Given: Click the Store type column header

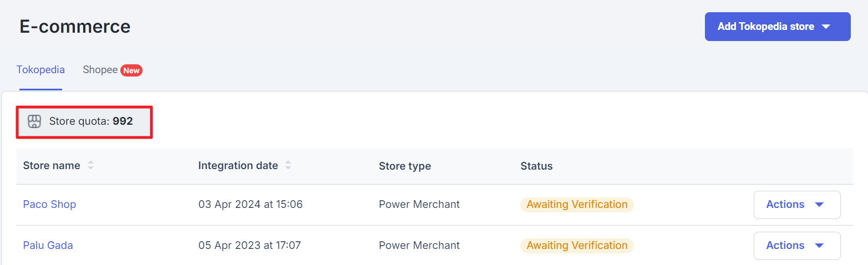Looking at the screenshot, I should tap(405, 166).
